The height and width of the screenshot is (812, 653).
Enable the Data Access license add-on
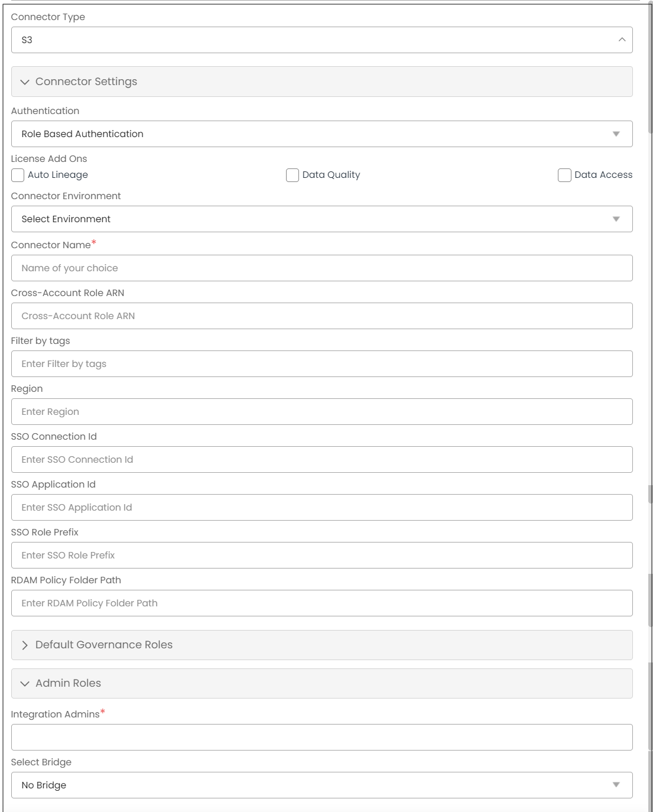(x=564, y=175)
